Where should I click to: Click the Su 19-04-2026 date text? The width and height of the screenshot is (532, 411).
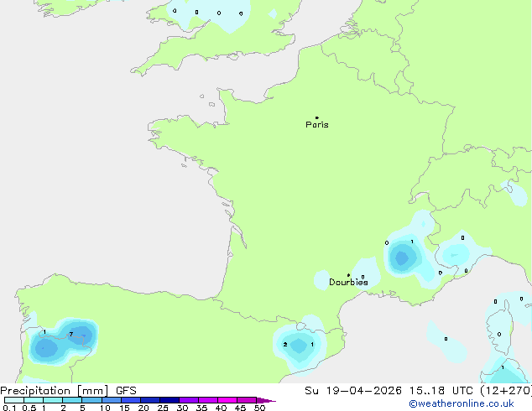click(353, 391)
